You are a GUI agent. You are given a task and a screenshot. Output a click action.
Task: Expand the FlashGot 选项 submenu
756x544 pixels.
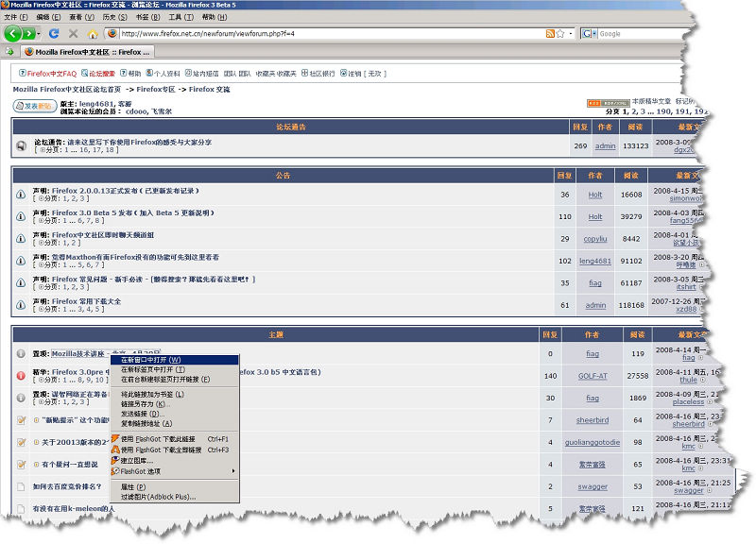pos(175,471)
